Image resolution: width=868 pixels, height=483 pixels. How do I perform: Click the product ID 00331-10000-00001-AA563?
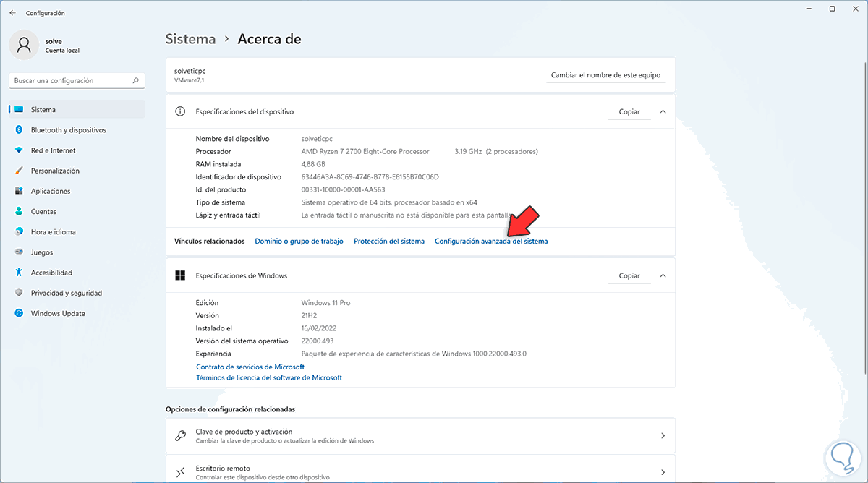(x=344, y=189)
